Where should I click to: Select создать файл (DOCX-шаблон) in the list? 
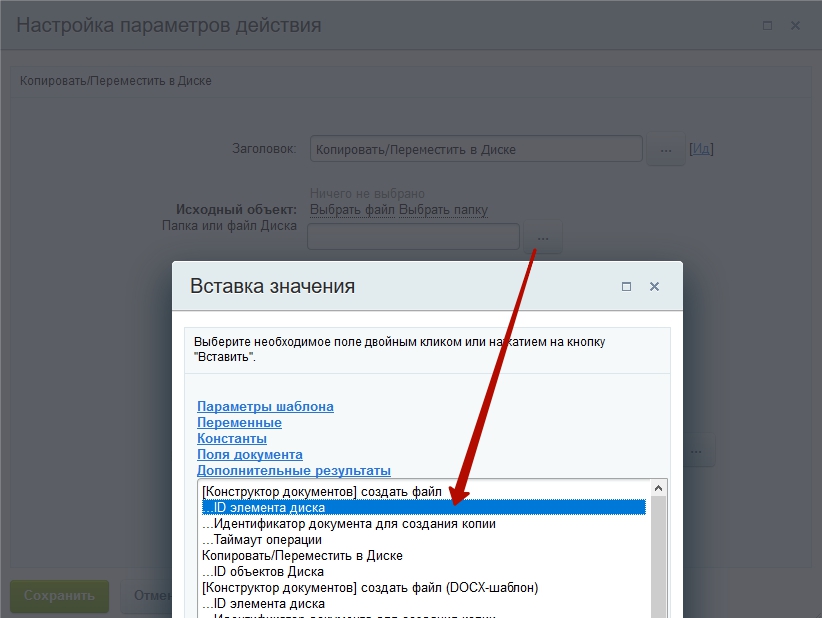[370, 588]
